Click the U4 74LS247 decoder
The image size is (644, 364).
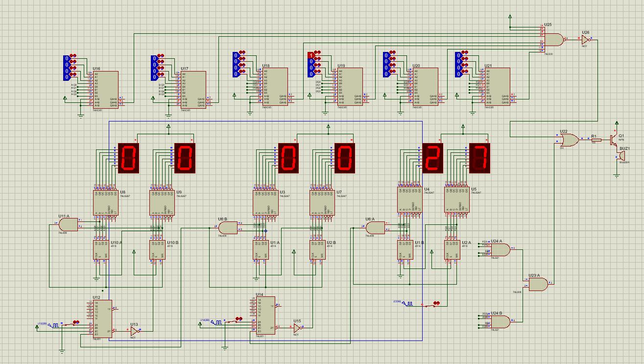click(409, 199)
